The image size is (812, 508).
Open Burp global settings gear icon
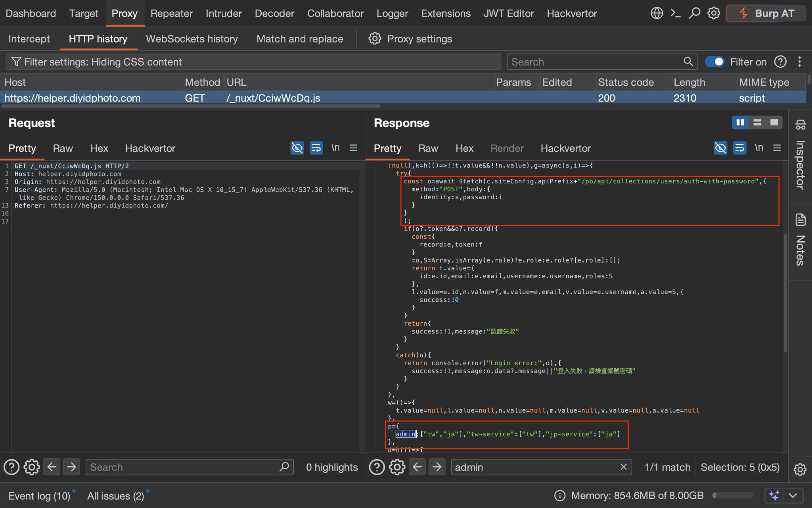[714, 13]
